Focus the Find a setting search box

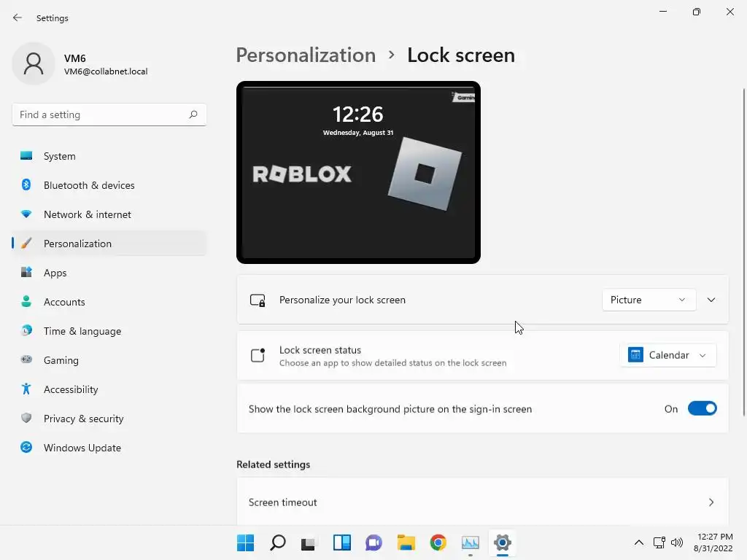point(109,114)
